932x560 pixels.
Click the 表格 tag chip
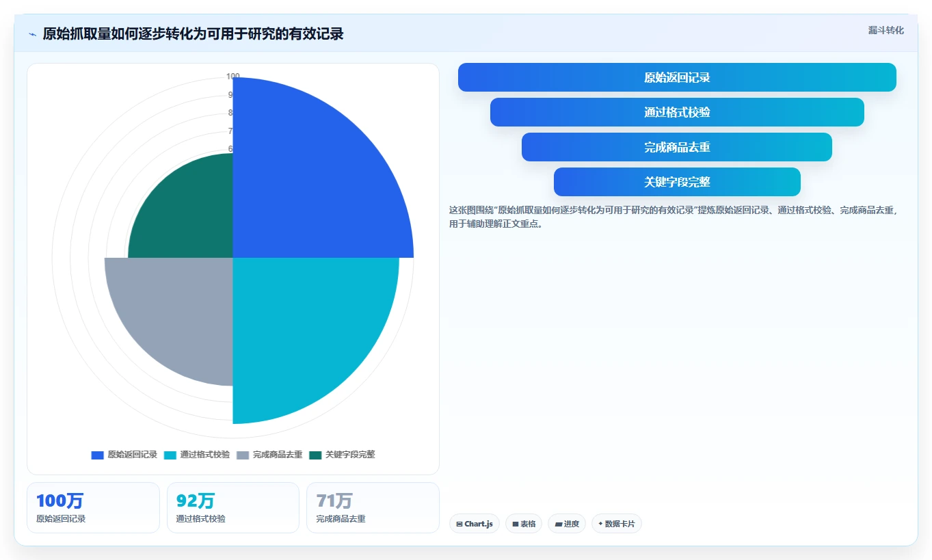524,524
